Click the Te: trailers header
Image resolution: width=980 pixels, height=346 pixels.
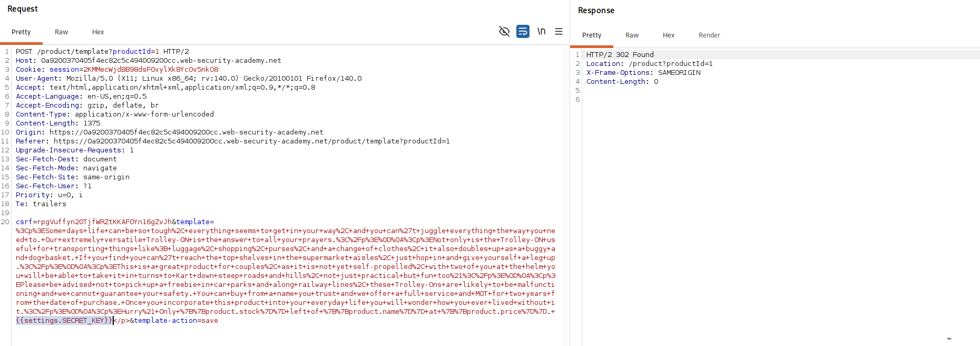[41, 204]
